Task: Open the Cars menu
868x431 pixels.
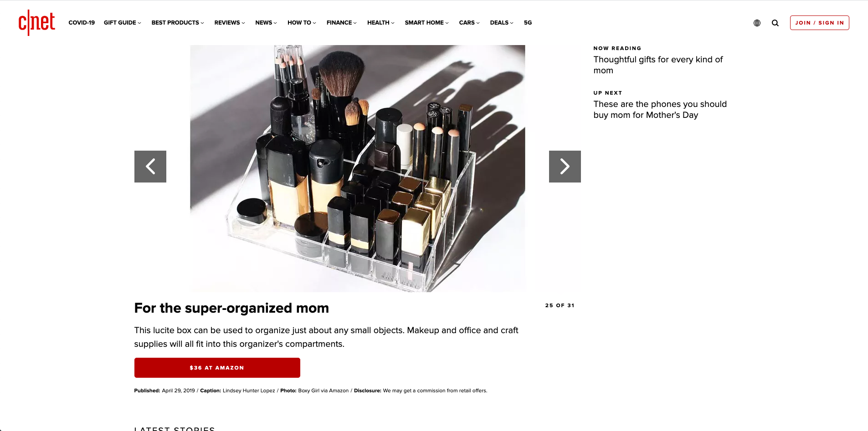Action: (469, 22)
